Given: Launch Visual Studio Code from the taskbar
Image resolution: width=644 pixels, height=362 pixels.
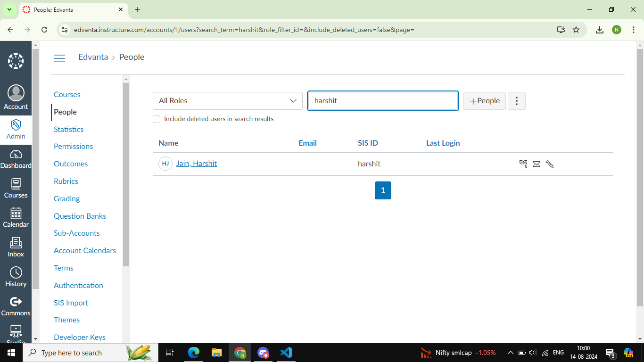Looking at the screenshot, I should point(286,353).
